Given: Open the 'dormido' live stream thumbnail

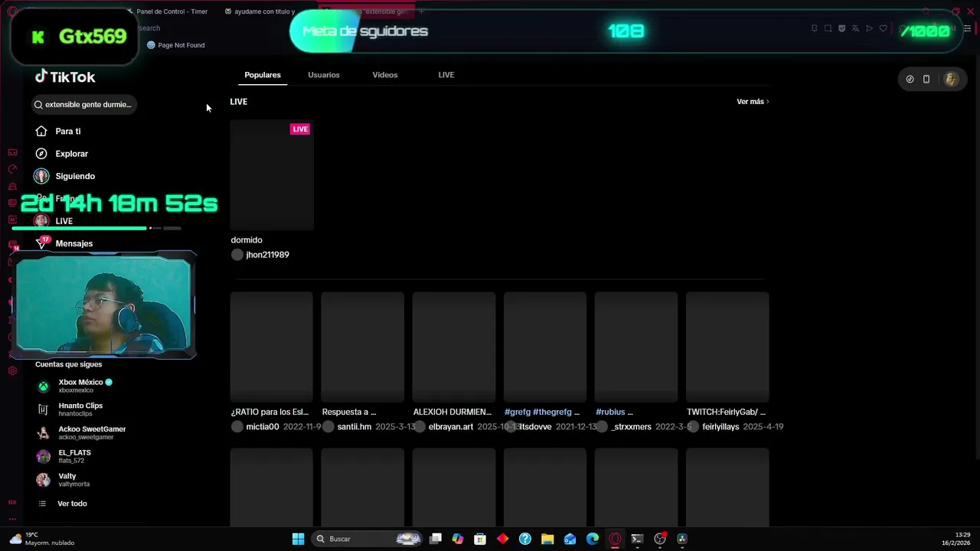Looking at the screenshot, I should click(272, 174).
